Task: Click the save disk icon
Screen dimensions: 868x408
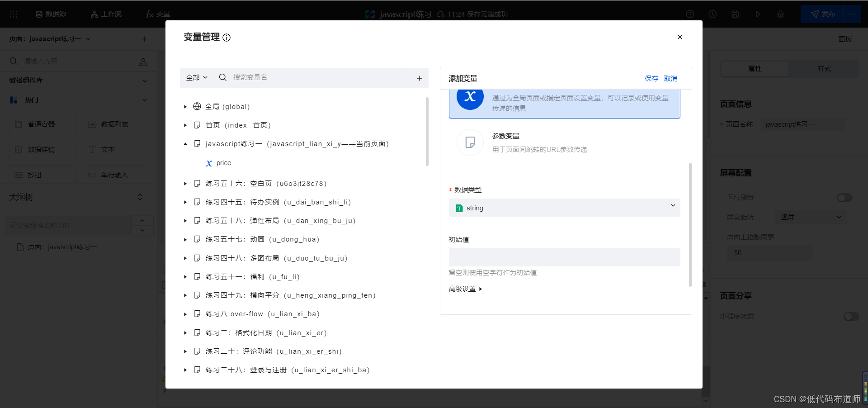Action: (x=735, y=14)
